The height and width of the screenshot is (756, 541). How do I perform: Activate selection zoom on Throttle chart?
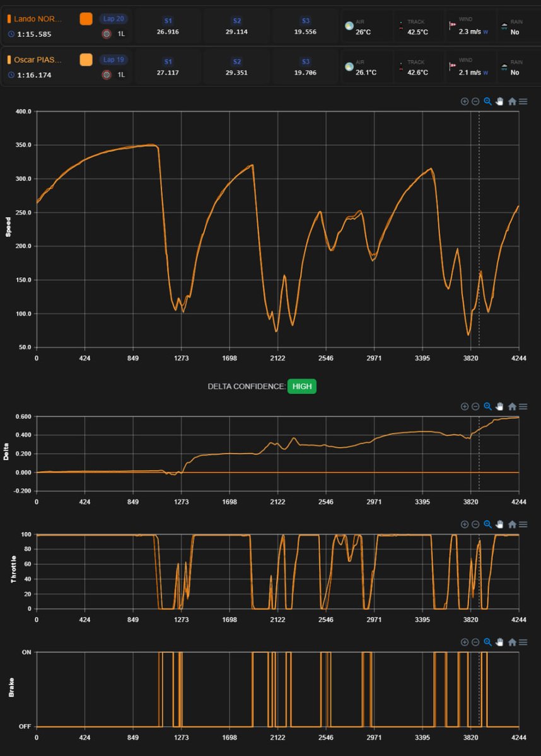[487, 524]
